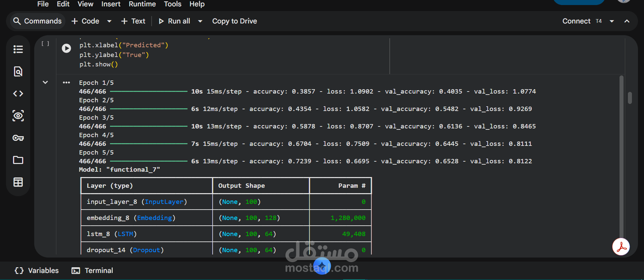The height and width of the screenshot is (280, 644).
Task: Click the Commands search button
Action: [37, 21]
